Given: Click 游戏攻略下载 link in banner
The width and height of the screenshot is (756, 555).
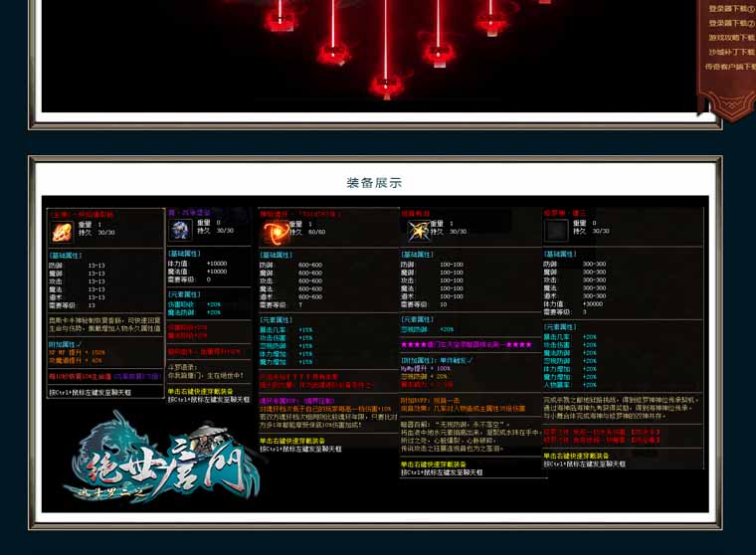Looking at the screenshot, I should (730, 38).
